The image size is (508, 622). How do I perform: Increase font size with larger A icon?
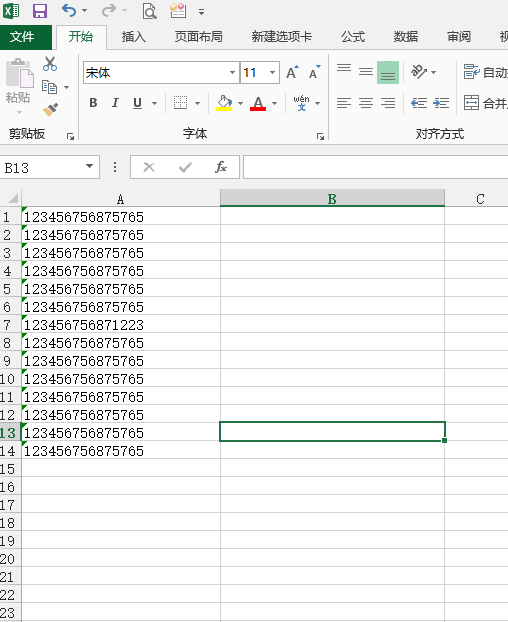point(292,72)
